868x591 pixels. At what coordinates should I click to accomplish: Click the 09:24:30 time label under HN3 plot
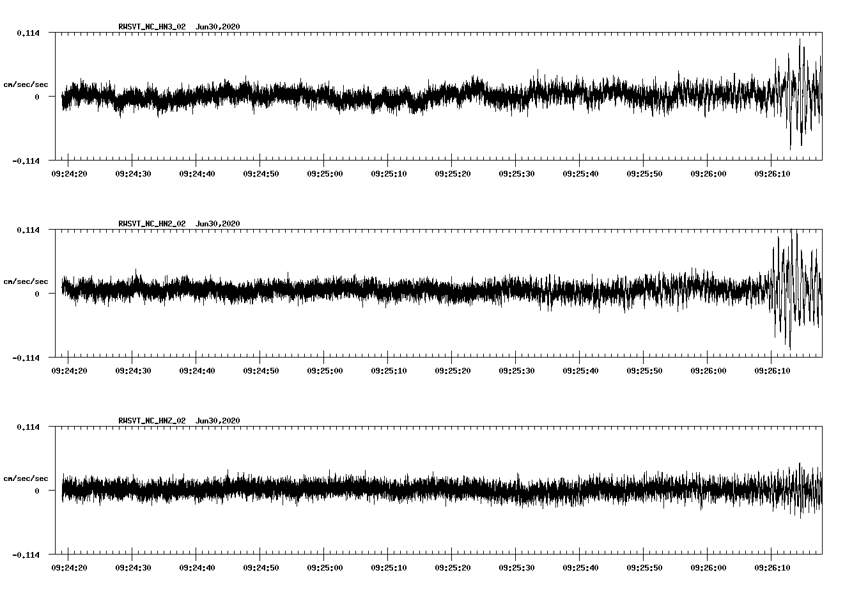pos(133,173)
